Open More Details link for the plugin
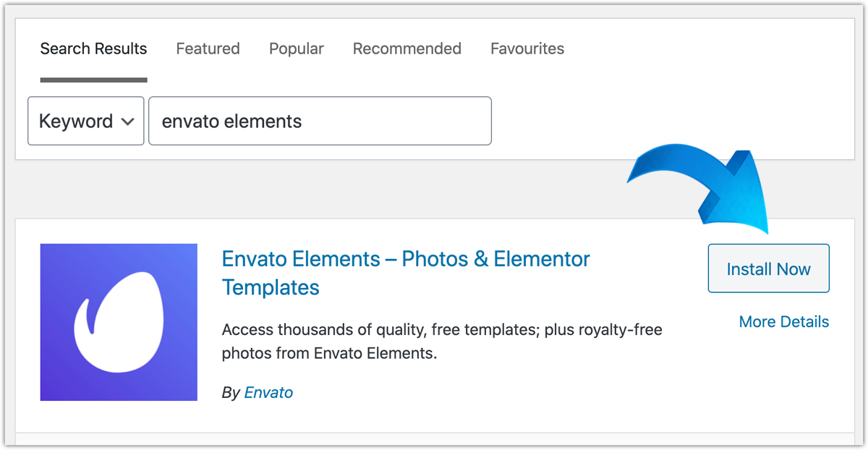 784,322
